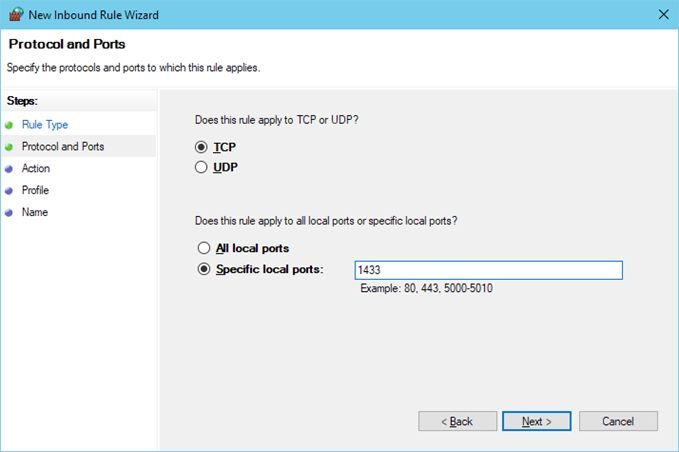679x452 pixels.
Task: Select the TCP radio button
Action: (x=203, y=147)
